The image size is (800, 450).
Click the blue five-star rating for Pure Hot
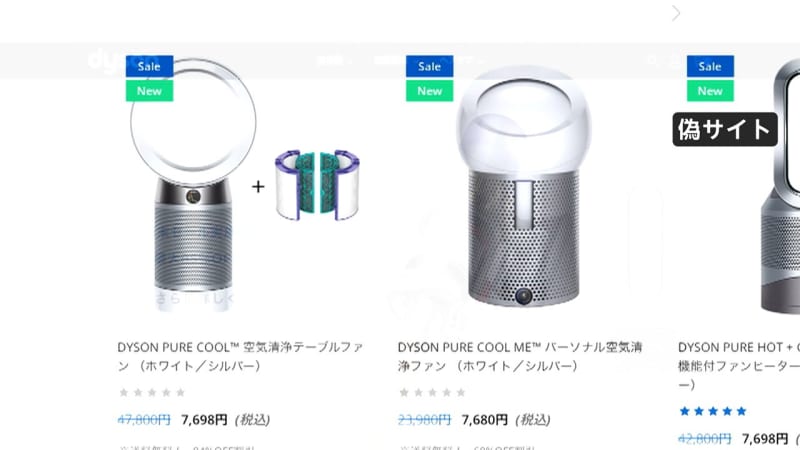click(713, 411)
